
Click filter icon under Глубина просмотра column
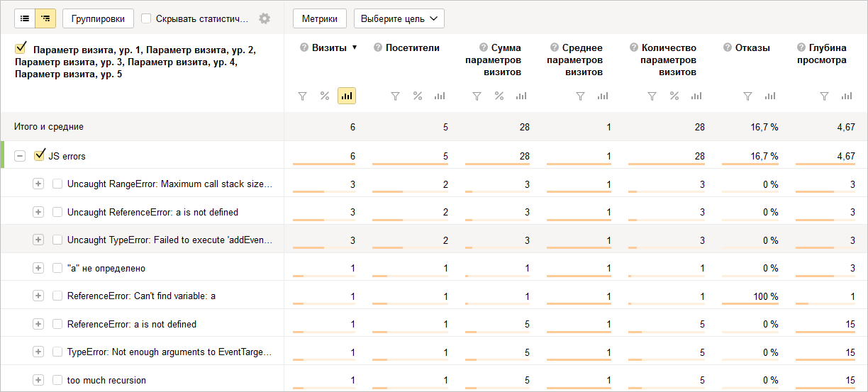pos(824,96)
